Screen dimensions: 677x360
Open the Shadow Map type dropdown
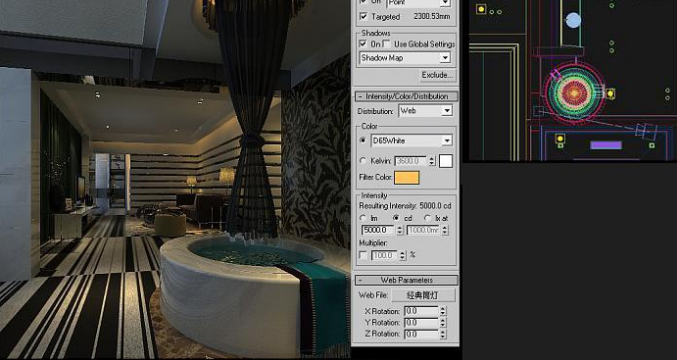[445, 57]
